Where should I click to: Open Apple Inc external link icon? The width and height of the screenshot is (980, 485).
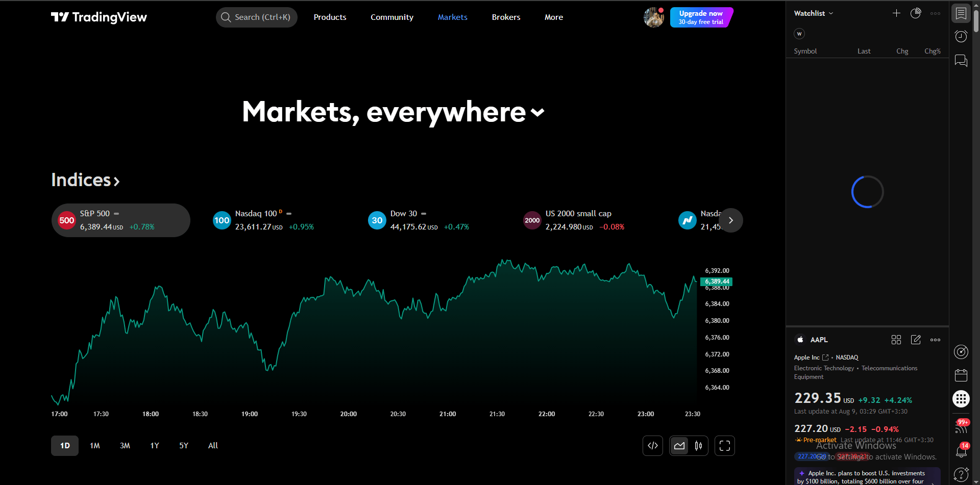(x=825, y=358)
